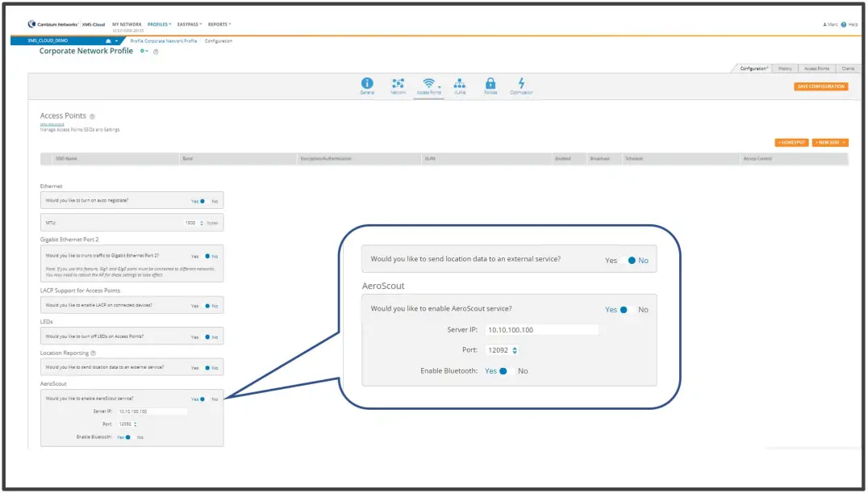Disable Bluetooth in the AeroScout callout
The width and height of the screenshot is (868, 493).
(x=524, y=370)
